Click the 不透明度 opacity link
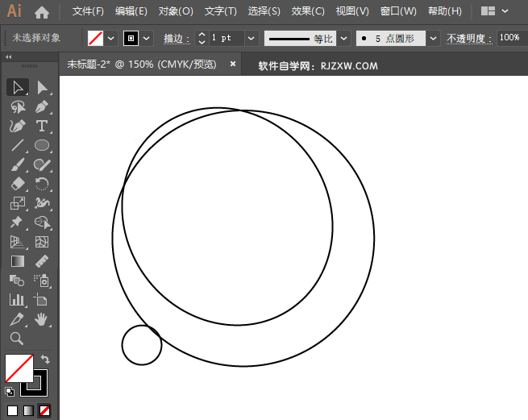The image size is (528, 420). point(469,39)
